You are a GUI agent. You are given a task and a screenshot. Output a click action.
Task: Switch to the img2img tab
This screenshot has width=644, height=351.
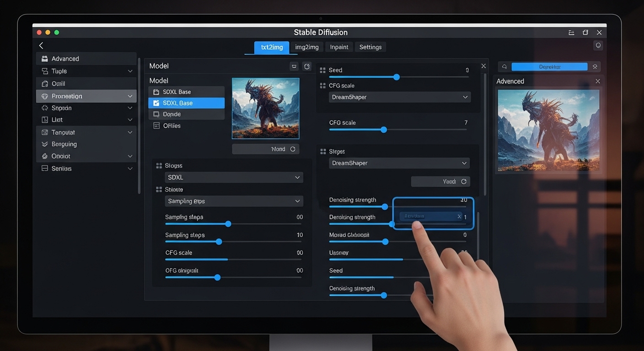tap(307, 47)
